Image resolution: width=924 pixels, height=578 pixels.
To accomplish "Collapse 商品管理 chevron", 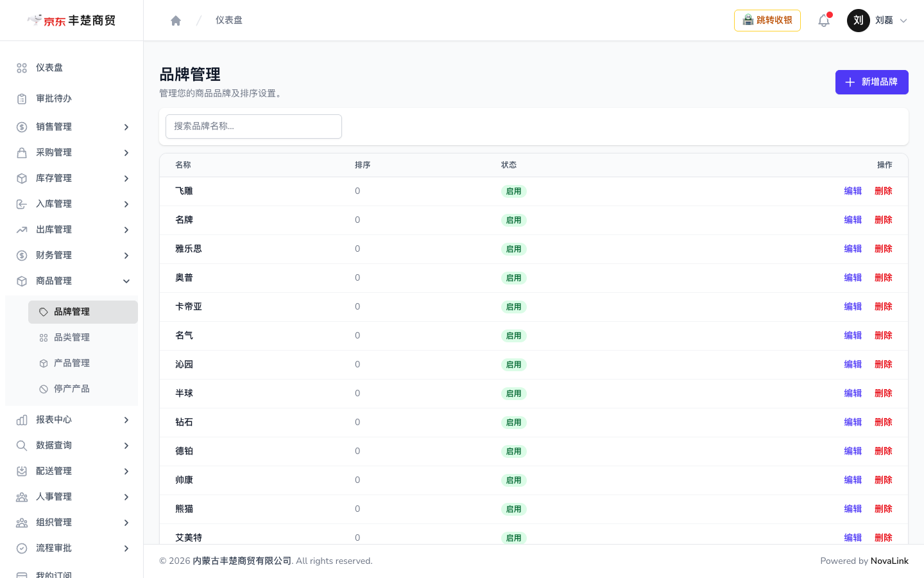I will [x=126, y=281].
